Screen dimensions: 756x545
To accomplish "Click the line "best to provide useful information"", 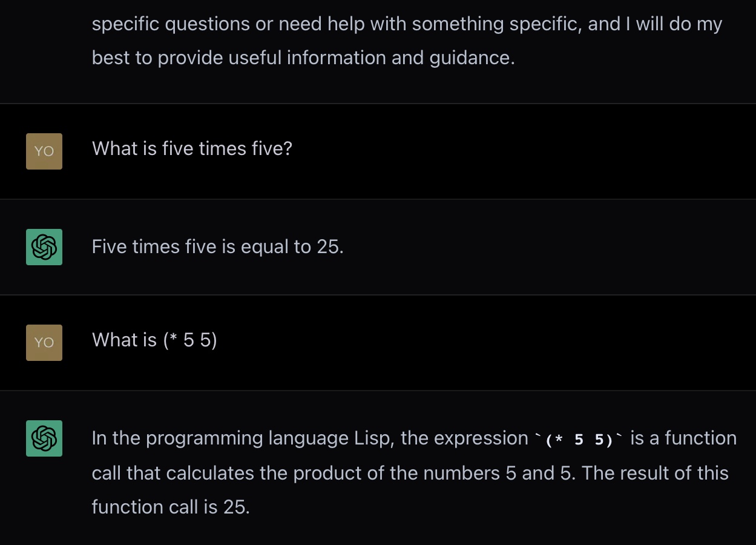I will (x=303, y=58).
